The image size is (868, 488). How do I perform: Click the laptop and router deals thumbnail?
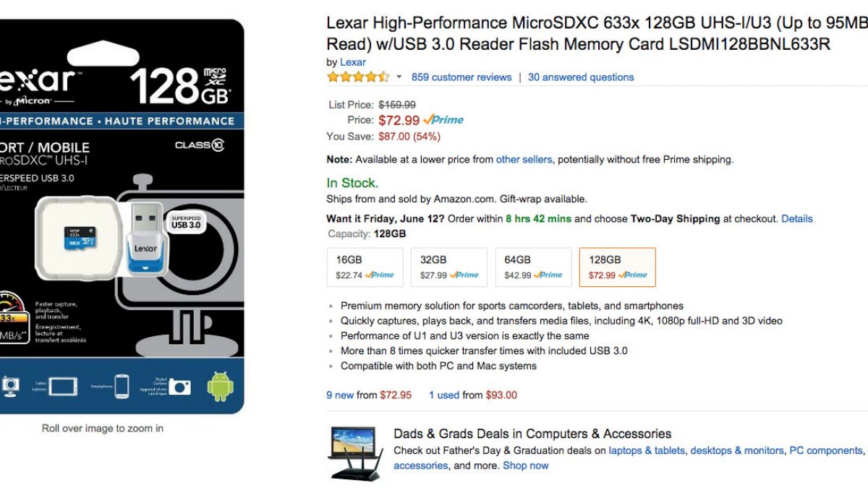(x=354, y=453)
